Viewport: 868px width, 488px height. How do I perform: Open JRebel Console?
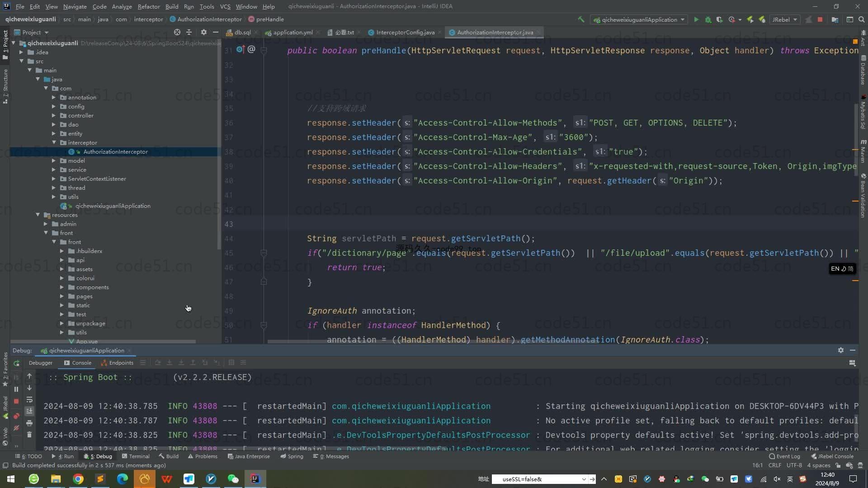pos(832,456)
